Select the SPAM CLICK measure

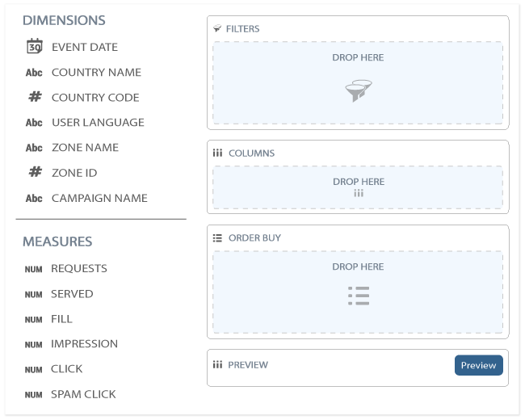[83, 394]
